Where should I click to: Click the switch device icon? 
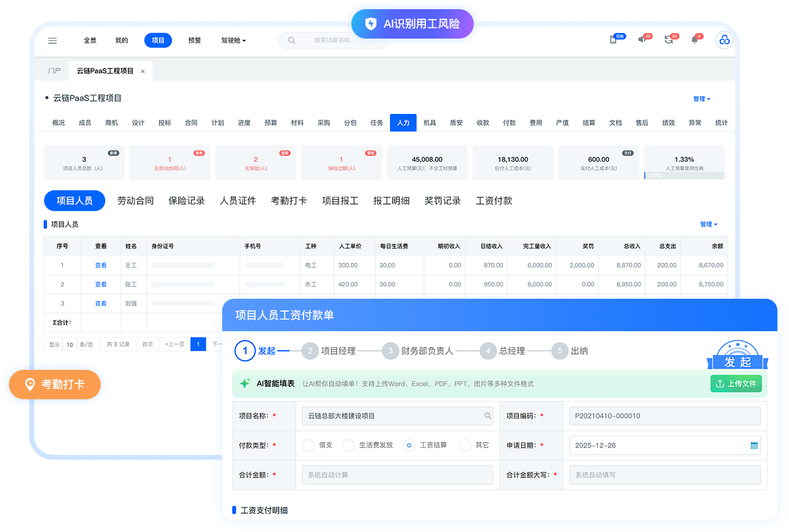613,40
